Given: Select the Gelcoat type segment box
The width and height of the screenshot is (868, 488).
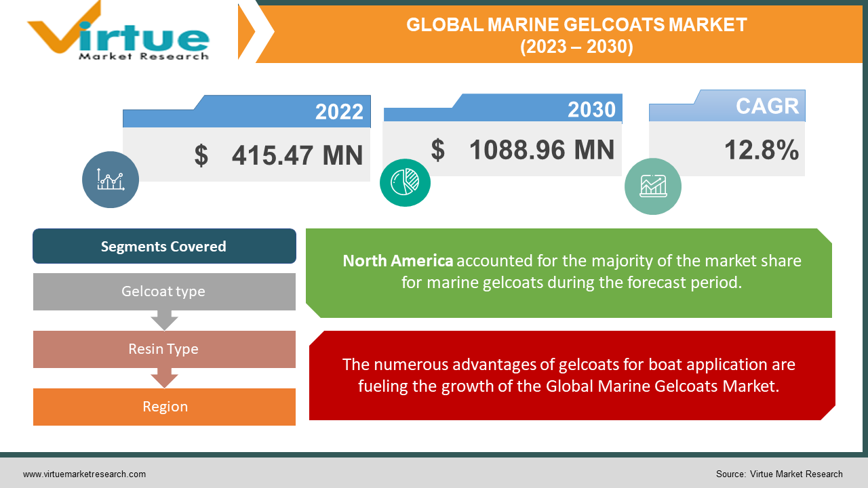Looking at the screenshot, I should [x=164, y=291].
